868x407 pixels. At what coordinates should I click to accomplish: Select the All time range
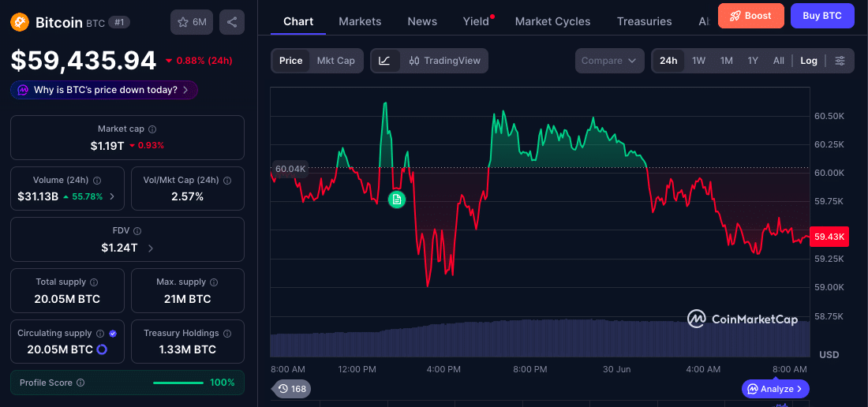click(778, 61)
